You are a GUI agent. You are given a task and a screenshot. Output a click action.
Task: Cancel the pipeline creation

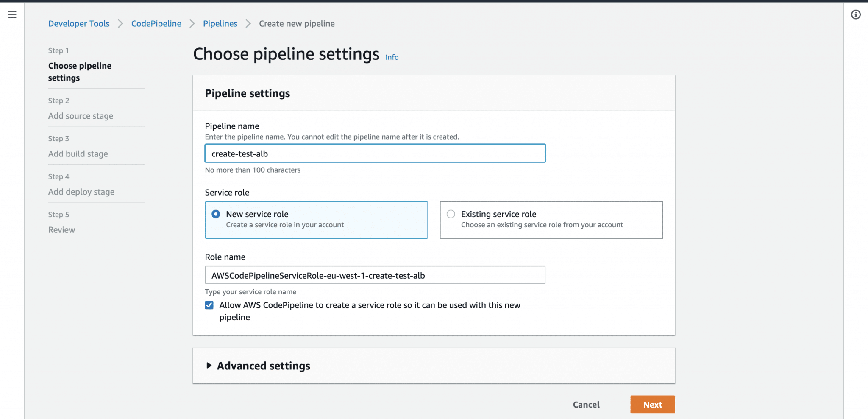(x=586, y=404)
